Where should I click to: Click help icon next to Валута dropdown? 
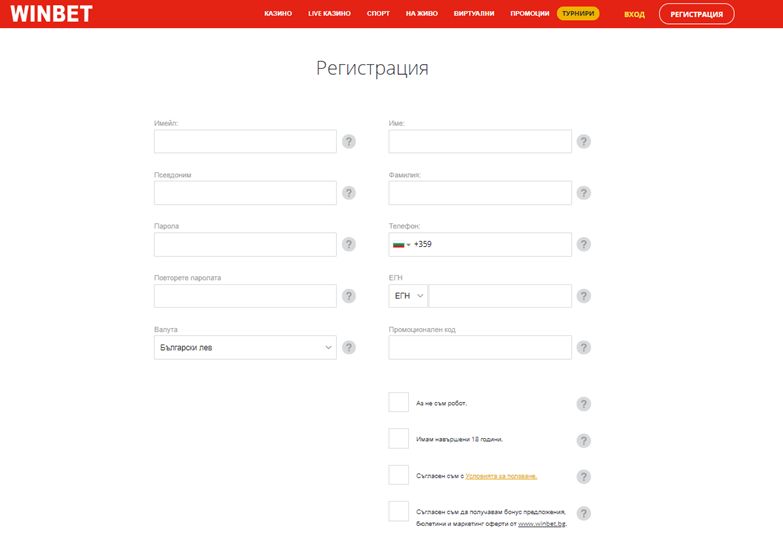[349, 348]
